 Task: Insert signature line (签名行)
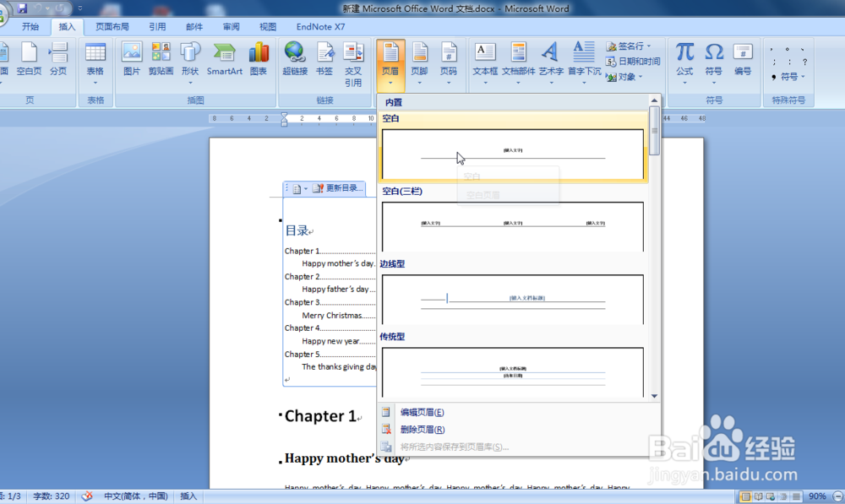tap(629, 46)
